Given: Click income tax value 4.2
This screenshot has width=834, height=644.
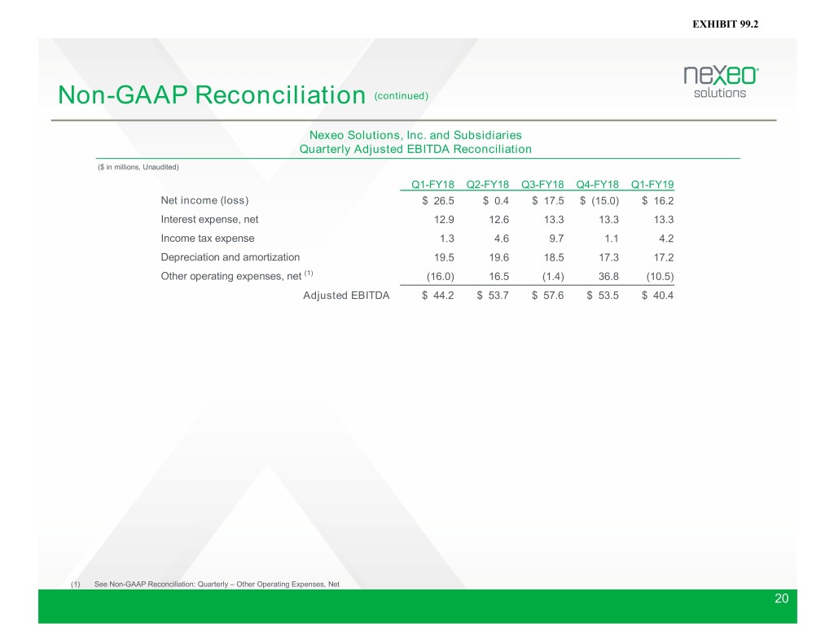Looking at the screenshot, I should click(666, 239).
